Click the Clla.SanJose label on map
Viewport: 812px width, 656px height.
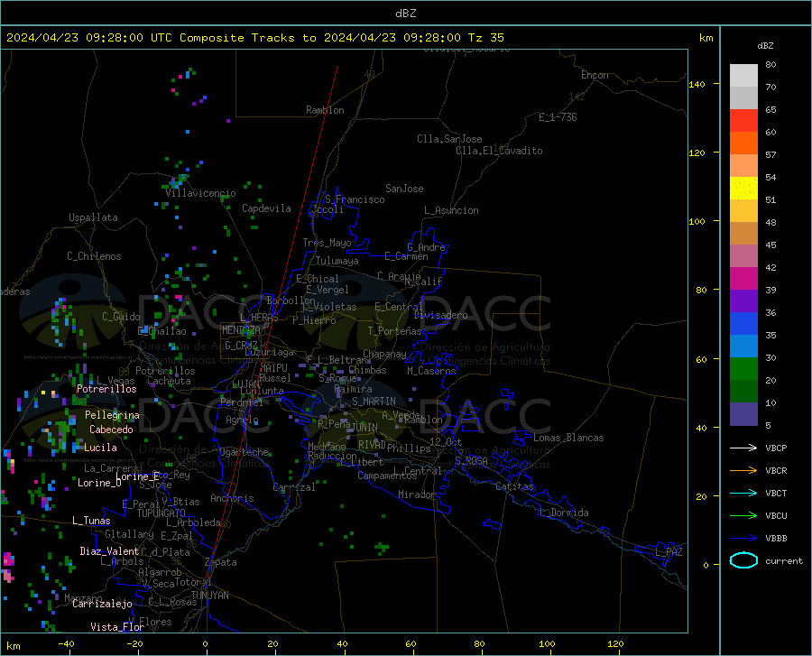pos(449,139)
